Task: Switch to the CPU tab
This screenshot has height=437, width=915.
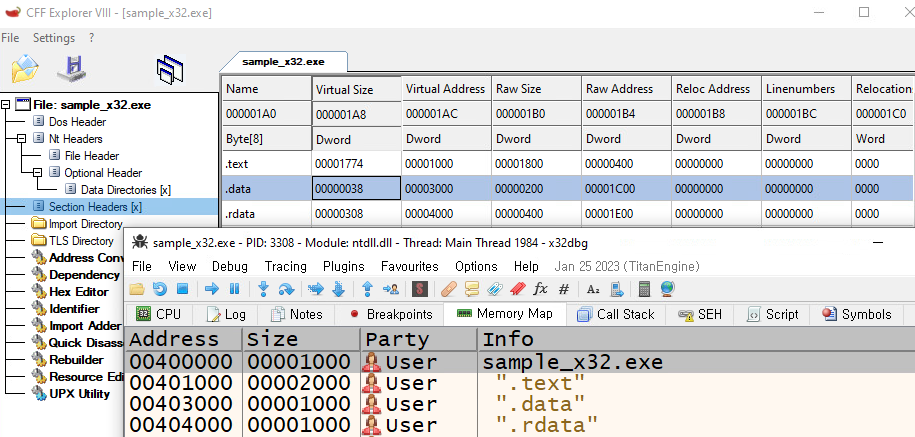Action: tap(158, 314)
